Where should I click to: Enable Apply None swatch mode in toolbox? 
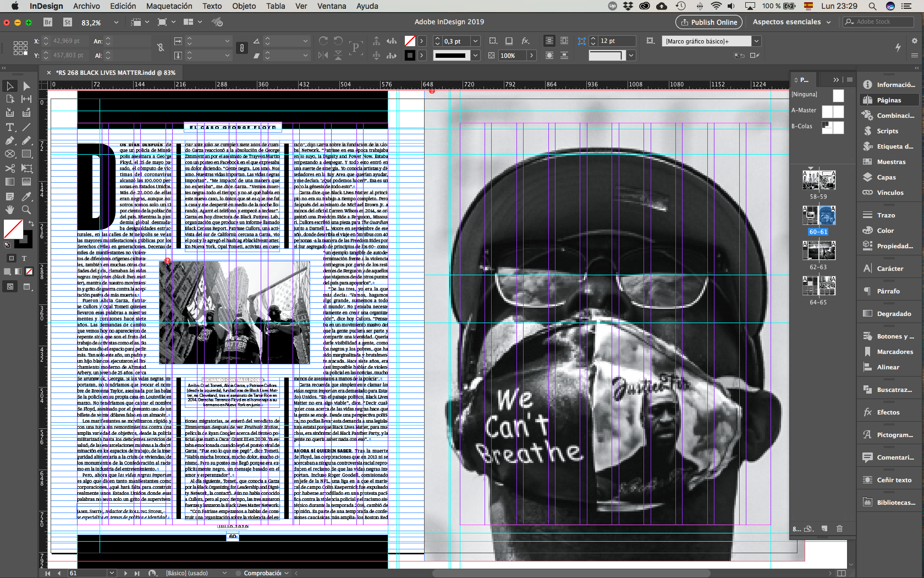[x=29, y=271]
